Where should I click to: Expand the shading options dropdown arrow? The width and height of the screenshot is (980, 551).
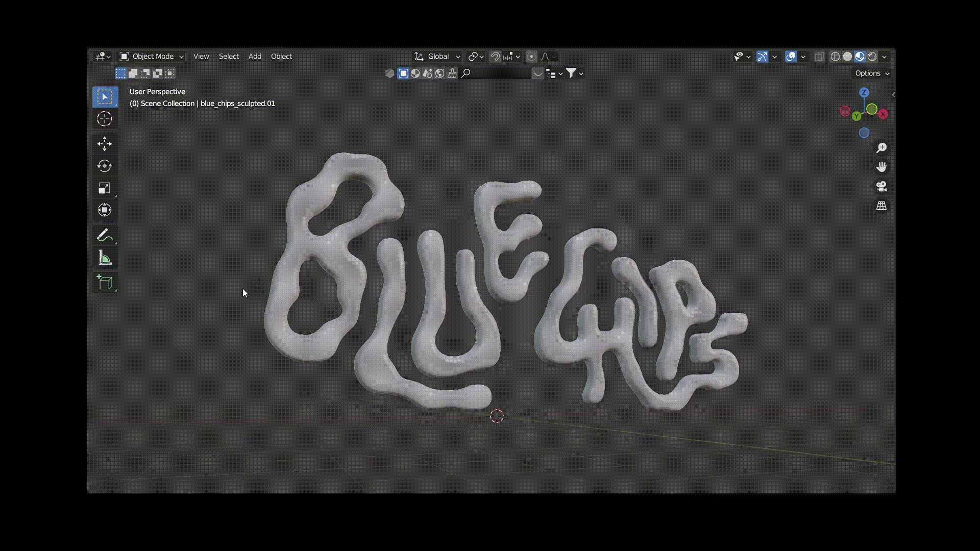[885, 57]
